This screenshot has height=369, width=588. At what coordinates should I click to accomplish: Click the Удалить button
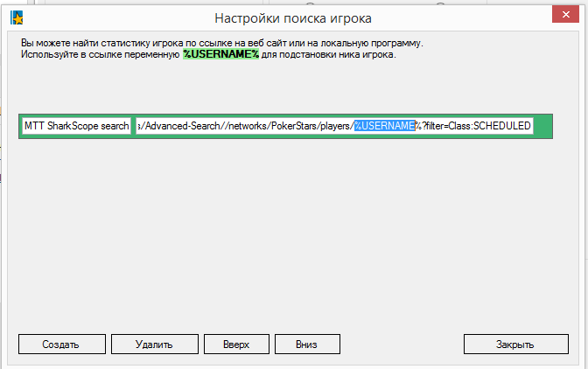155,344
